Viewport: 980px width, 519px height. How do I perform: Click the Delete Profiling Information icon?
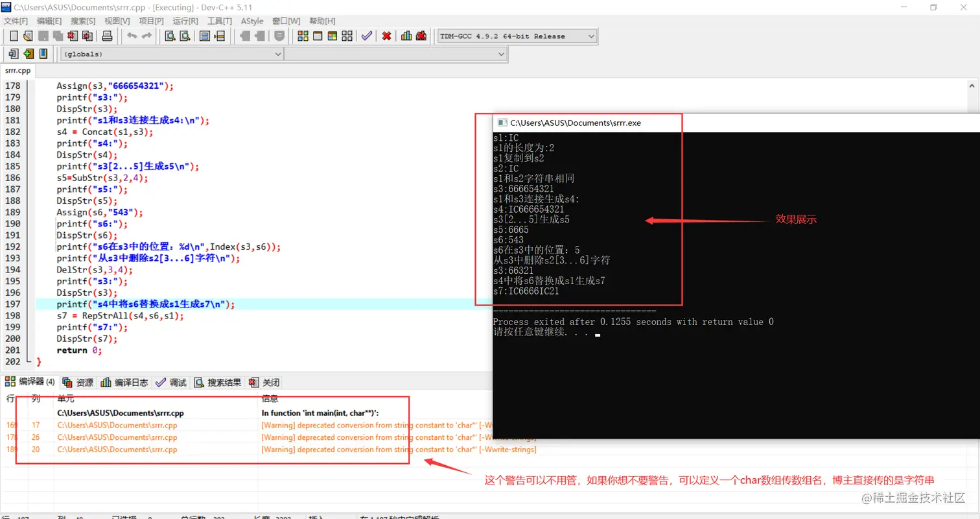click(x=421, y=36)
